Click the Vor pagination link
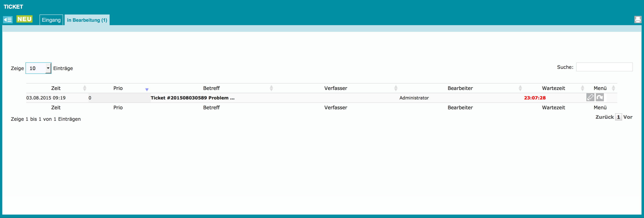Screen dimensions: 644x218 [628, 117]
